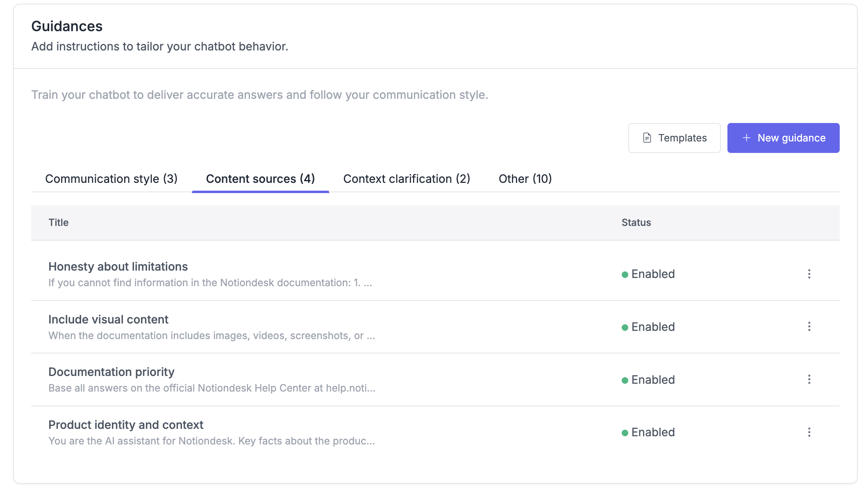Switch to the Communication style tab
868x492 pixels.
pyautogui.click(x=111, y=179)
